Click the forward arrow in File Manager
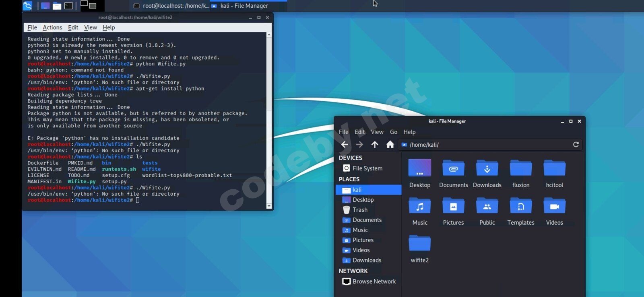 point(359,145)
